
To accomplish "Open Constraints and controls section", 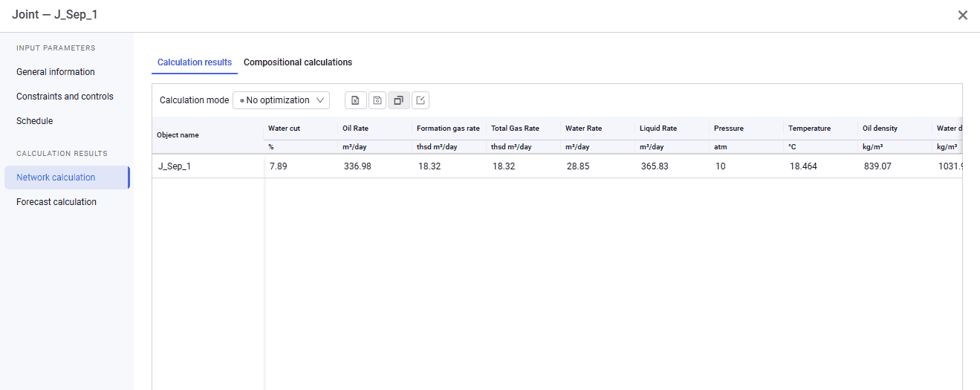I will 65,97.
